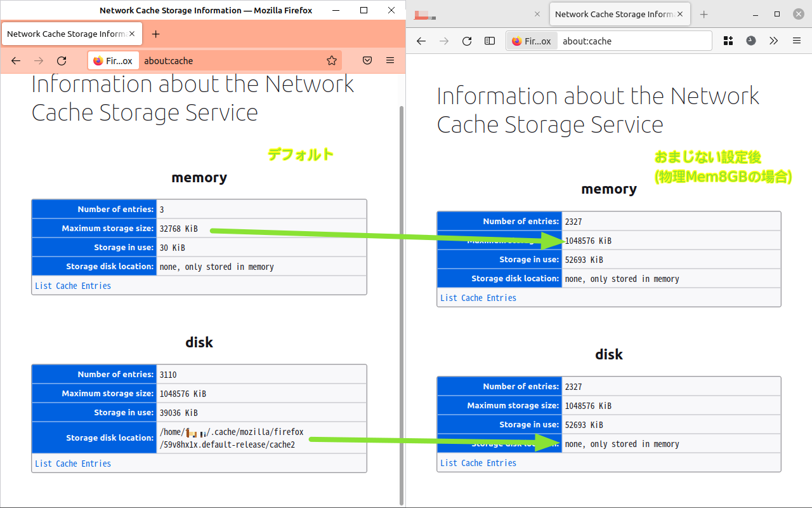This screenshot has width=812, height=508.
Task: Open a new tab in the left Firefox window
Action: [x=156, y=34]
